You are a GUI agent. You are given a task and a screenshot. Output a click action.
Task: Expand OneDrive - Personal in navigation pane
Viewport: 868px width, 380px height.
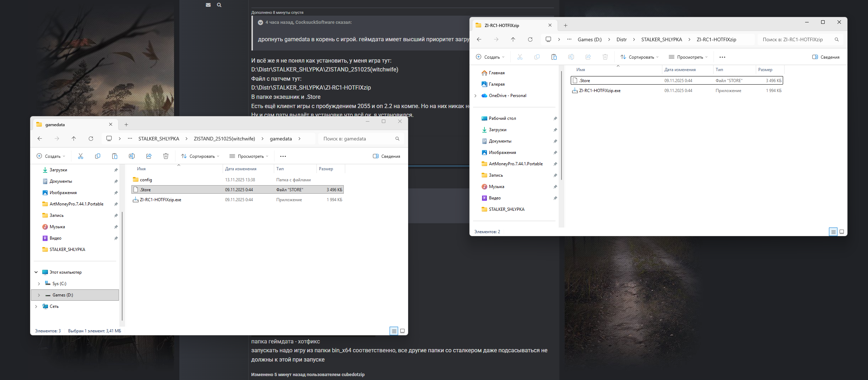(476, 96)
